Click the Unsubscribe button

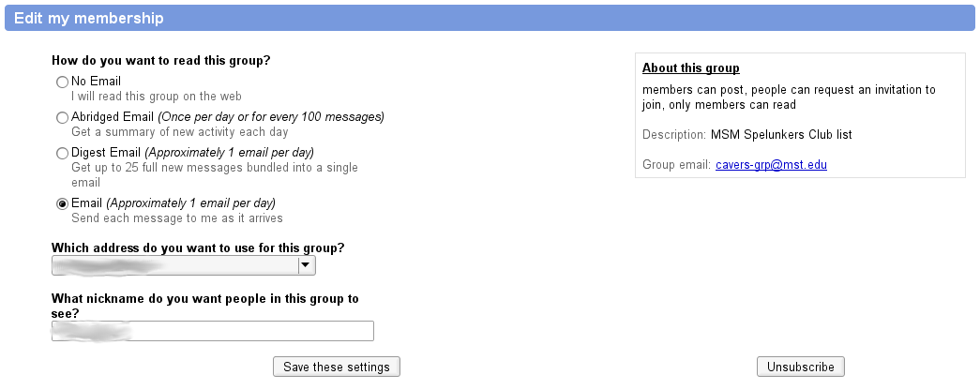[x=801, y=367]
